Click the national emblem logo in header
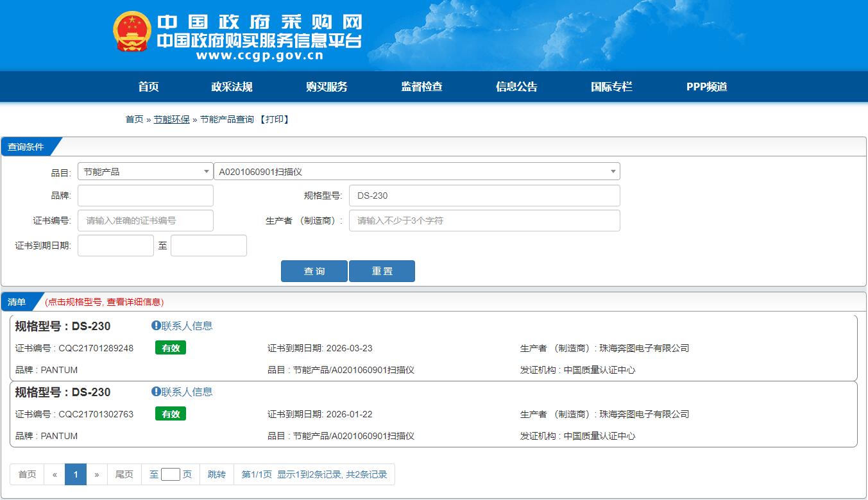The height and width of the screenshot is (500, 868). (x=132, y=31)
